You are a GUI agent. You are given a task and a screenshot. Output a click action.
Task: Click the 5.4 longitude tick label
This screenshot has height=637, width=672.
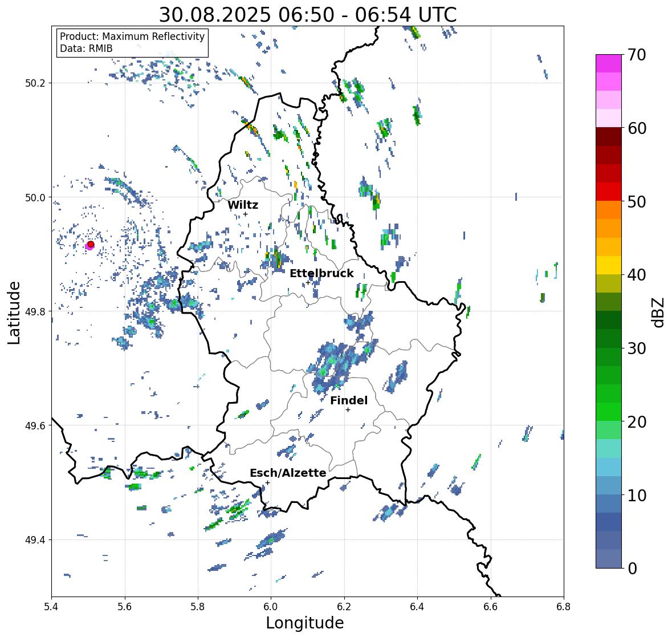(51, 606)
